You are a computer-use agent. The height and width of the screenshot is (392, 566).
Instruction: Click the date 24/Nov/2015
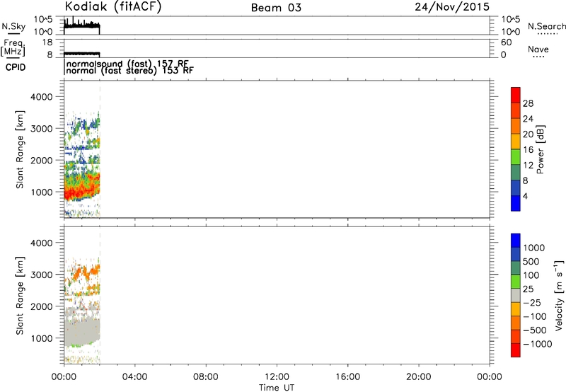452,7
